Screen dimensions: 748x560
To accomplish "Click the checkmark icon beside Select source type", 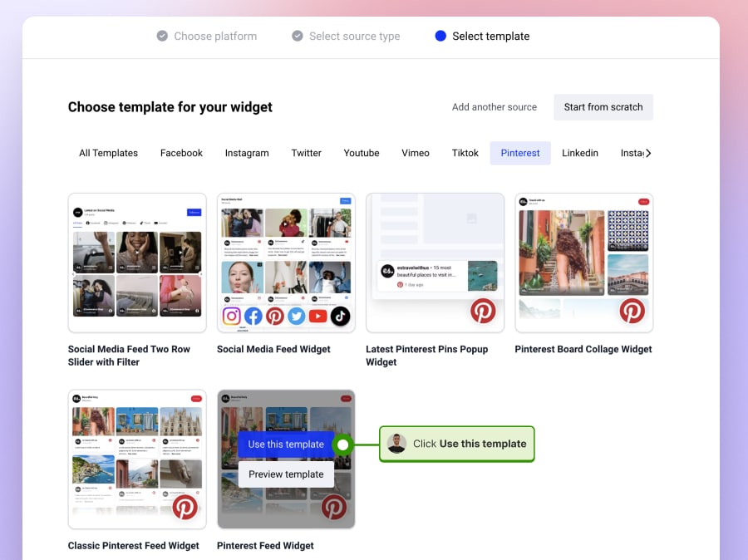I will [298, 37].
